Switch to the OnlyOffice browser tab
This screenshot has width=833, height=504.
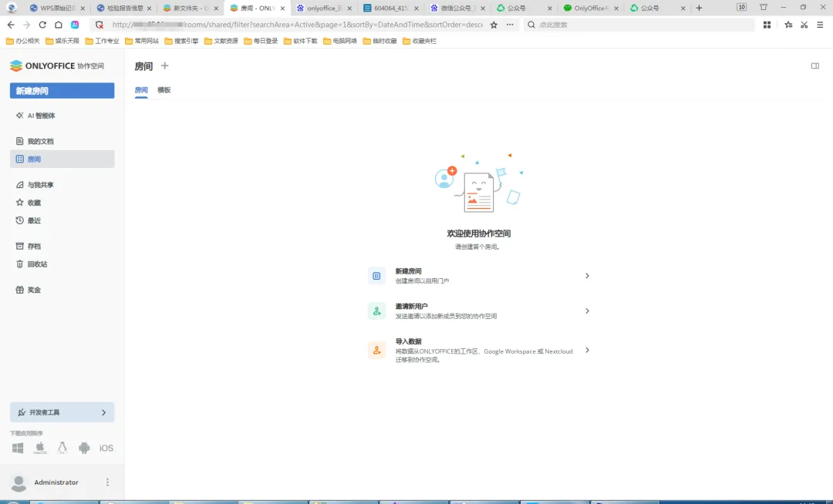click(x=591, y=8)
